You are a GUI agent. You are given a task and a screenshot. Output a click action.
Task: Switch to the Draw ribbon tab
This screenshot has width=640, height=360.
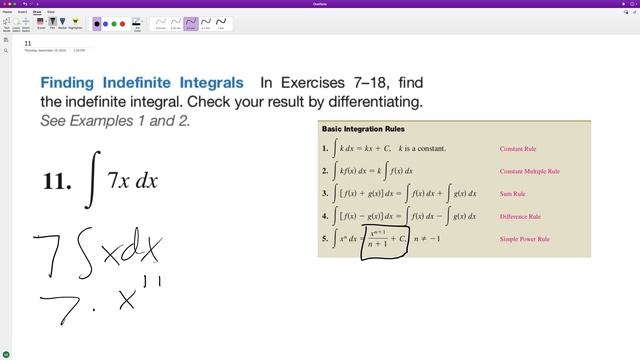point(37,12)
